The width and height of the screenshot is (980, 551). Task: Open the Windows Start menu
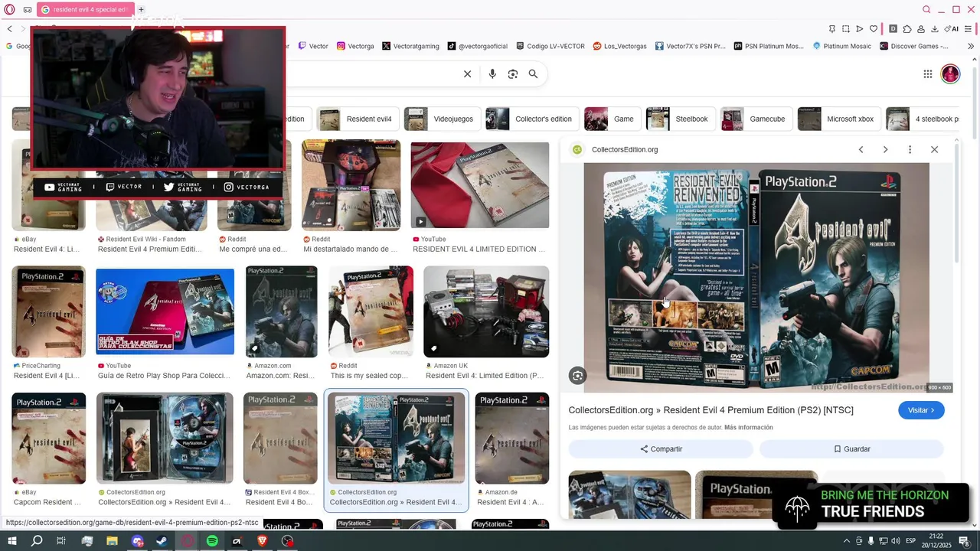click(x=12, y=541)
